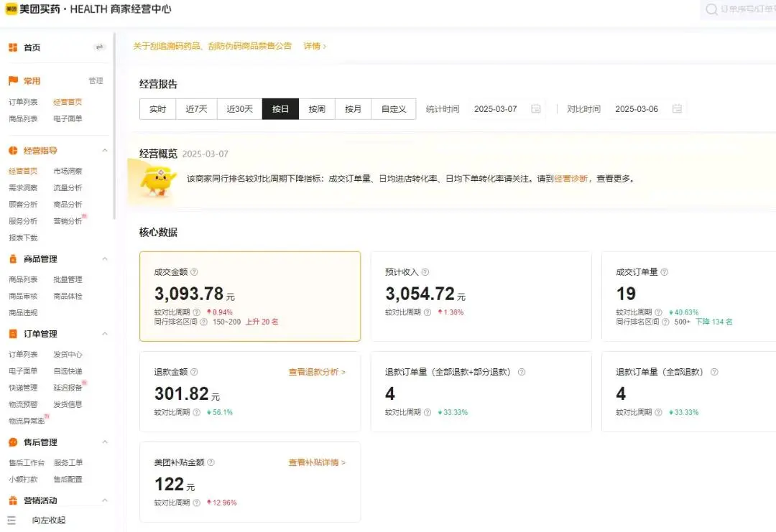Collapse the 商品管理 section chevron
Viewport: 776px width, 532px height.
tap(105, 258)
